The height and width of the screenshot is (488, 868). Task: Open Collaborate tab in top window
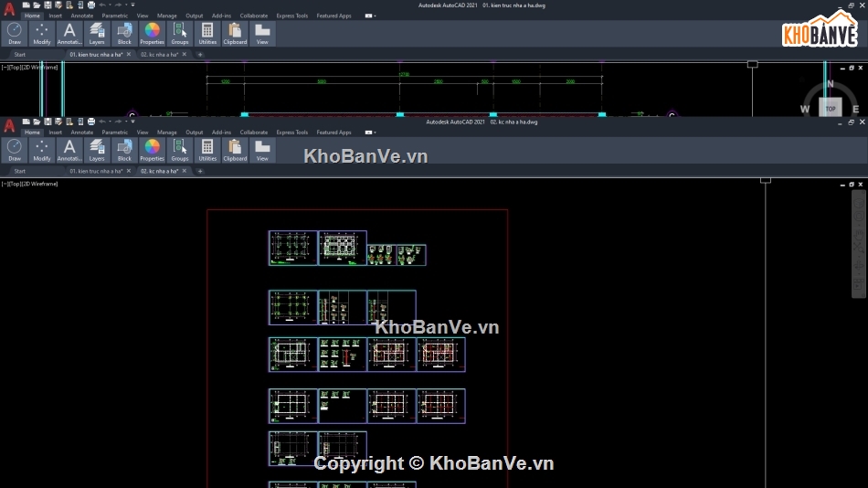point(253,16)
